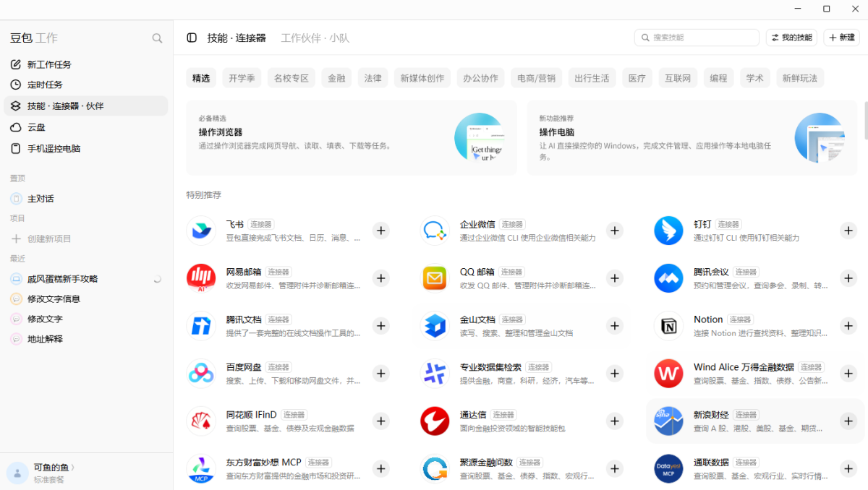Image resolution: width=868 pixels, height=490 pixels.
Task: Select 技能 · 连接器 · 伙伴 sidebar item
Action: (x=86, y=106)
